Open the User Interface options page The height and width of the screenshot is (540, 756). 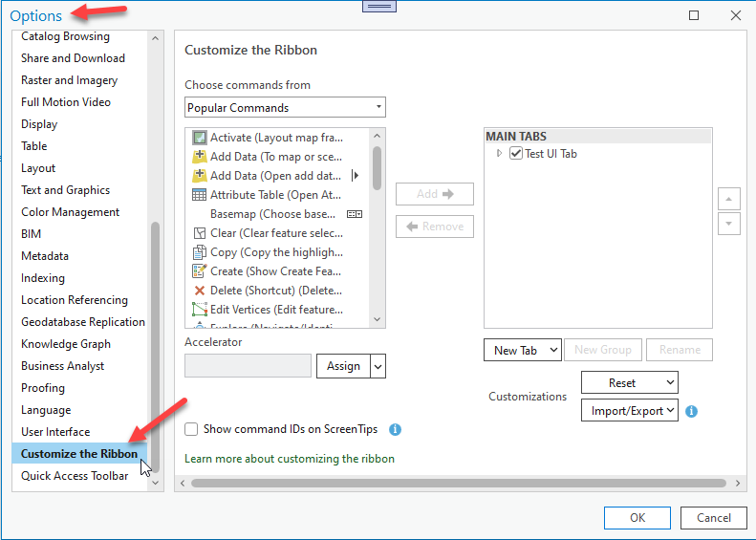55,432
